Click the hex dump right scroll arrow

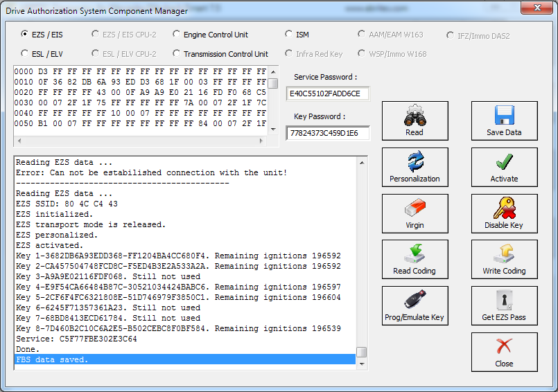tap(261, 141)
